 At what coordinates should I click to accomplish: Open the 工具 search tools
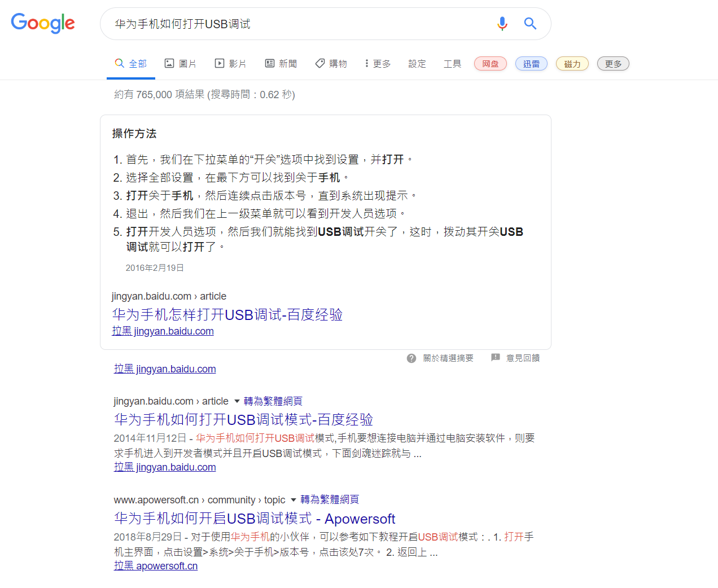[x=452, y=64]
